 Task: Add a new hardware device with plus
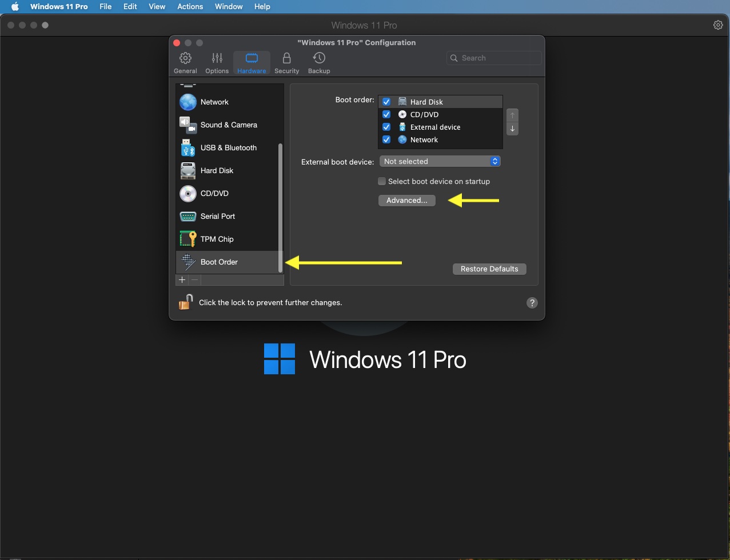[182, 279]
